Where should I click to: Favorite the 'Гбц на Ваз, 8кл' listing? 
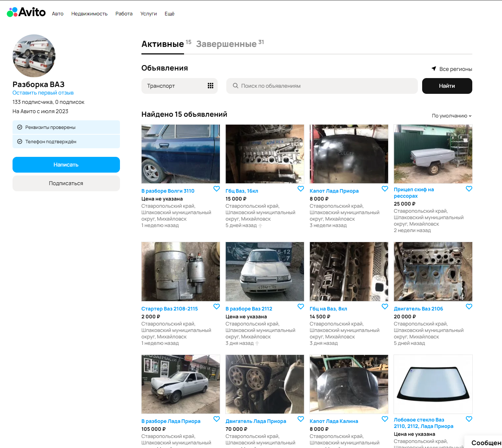pos(385,307)
